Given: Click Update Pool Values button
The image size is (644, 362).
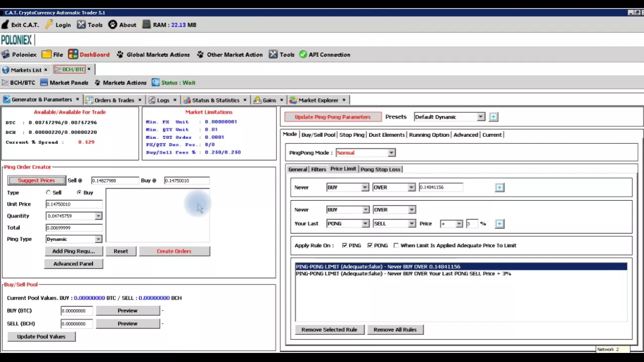Looking at the screenshot, I should [41, 337].
